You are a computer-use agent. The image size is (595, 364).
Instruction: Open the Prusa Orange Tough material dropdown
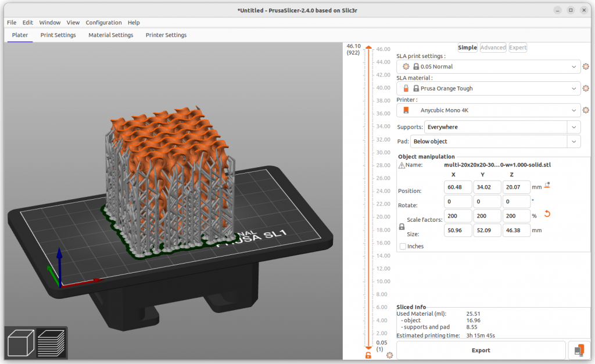[x=488, y=88]
